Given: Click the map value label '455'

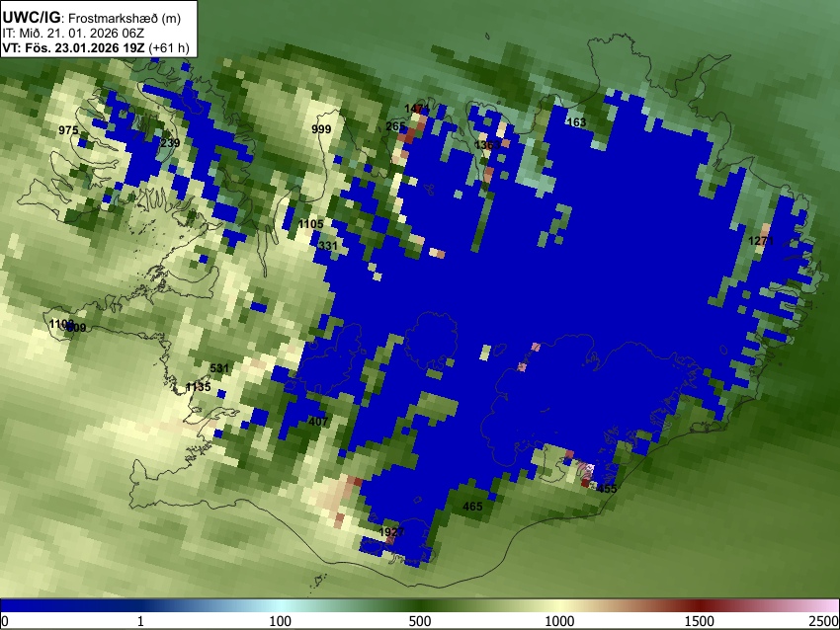Looking at the screenshot, I should pos(607,488).
